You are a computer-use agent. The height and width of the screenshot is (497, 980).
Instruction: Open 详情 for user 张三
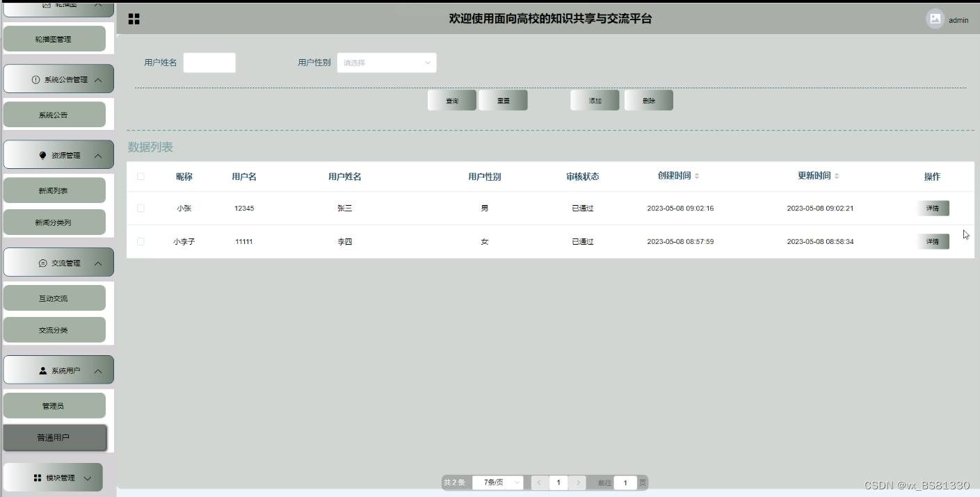[933, 209]
